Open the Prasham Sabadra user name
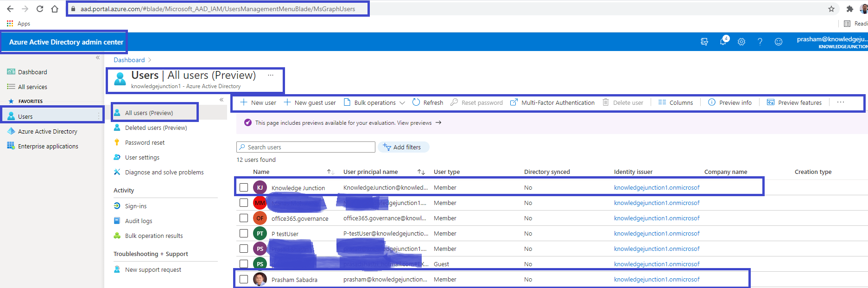The image size is (868, 288). 294,280
